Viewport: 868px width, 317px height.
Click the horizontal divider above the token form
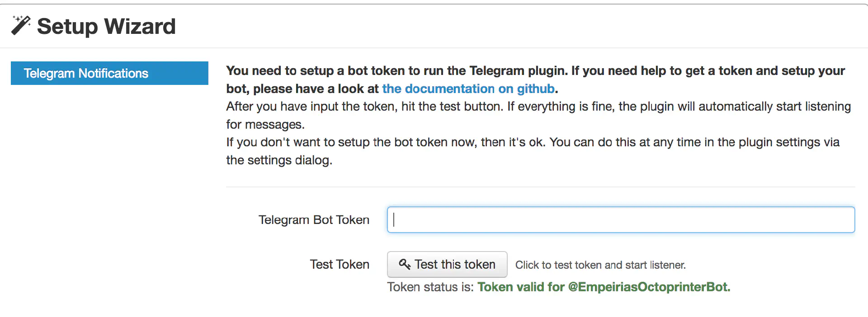[x=540, y=187]
